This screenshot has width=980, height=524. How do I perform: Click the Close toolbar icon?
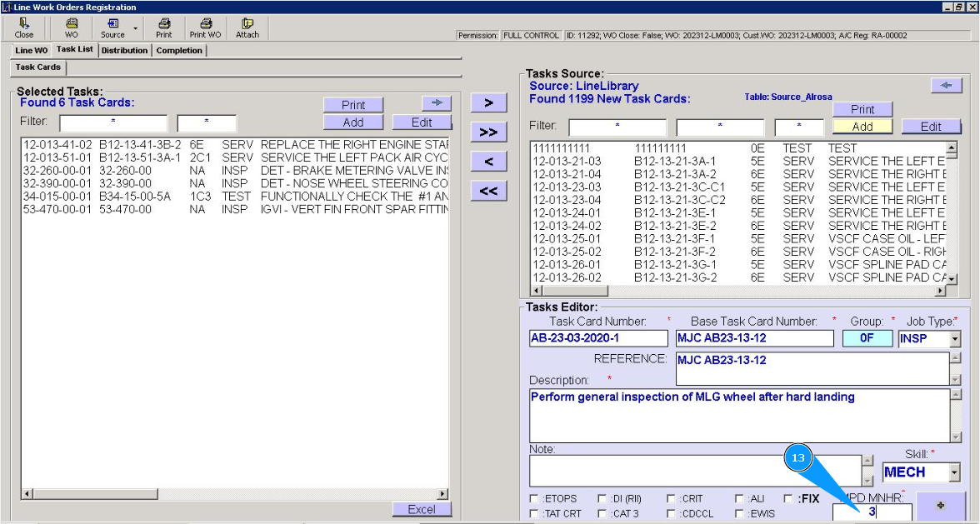(x=24, y=28)
